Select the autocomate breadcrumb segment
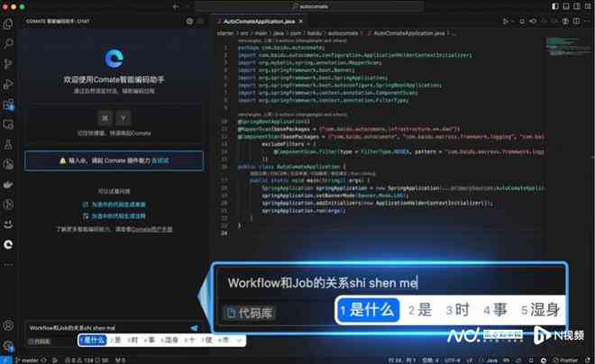Image resolution: width=595 pixels, height=364 pixels. point(343,33)
